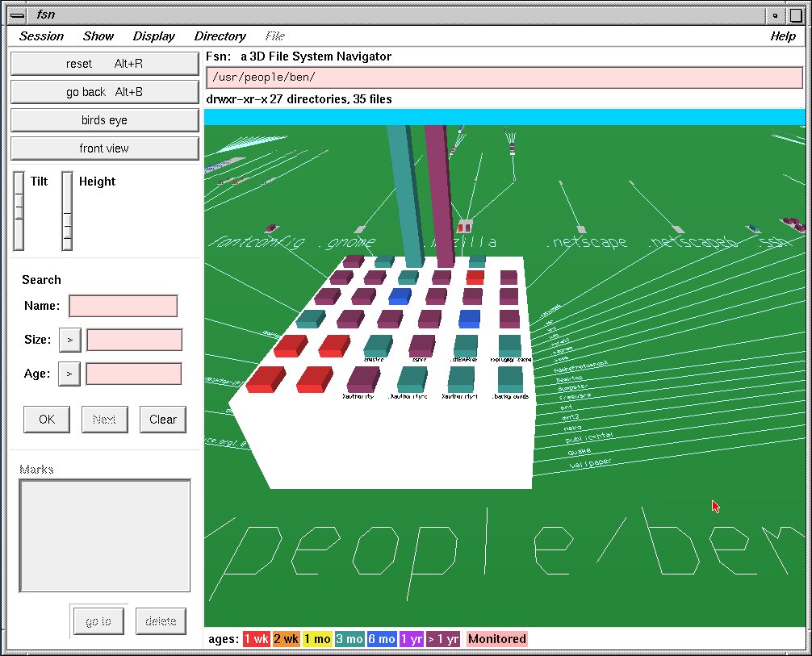Click the .netscape6 directory pedestal
Screen dimensions: 812x656
[x=677, y=229]
